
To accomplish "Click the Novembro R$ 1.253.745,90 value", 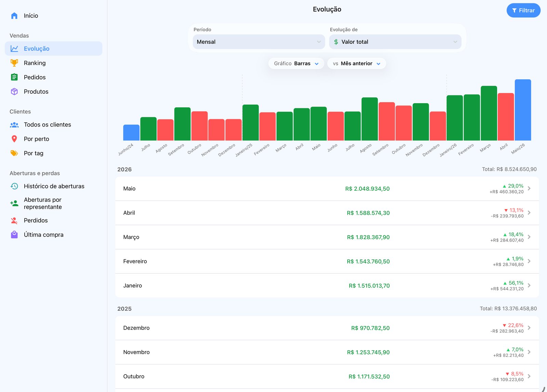I will click(x=368, y=352).
